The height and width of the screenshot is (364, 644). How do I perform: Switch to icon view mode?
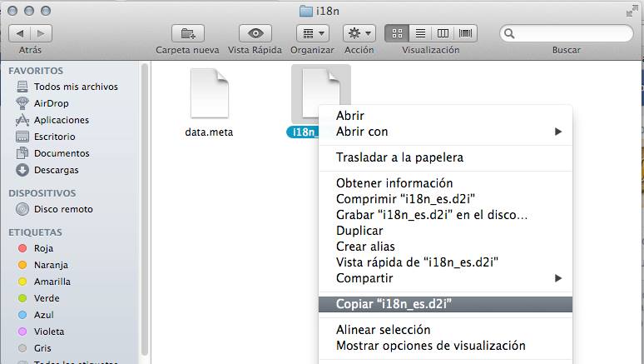[397, 33]
